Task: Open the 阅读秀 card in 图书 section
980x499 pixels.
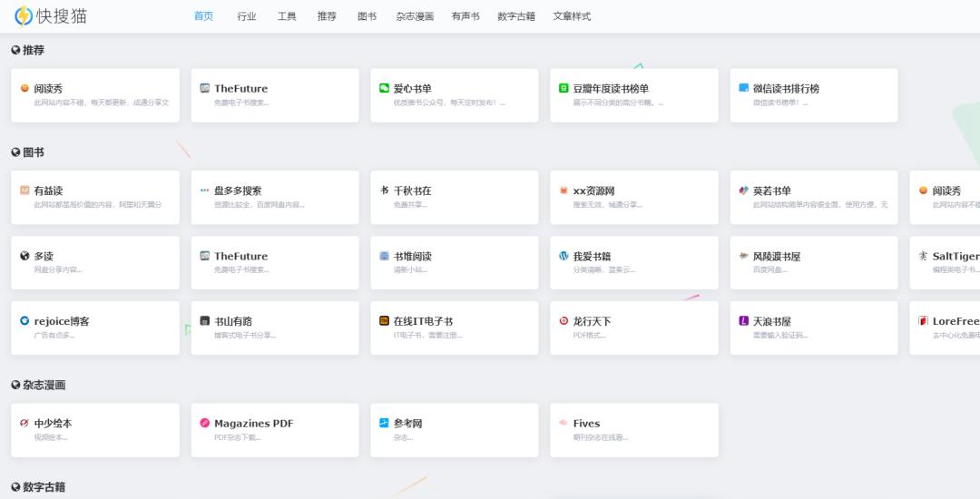Action: click(x=945, y=198)
